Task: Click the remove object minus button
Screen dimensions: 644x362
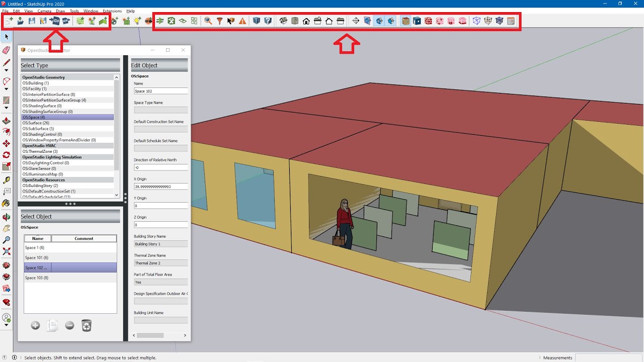Action: click(69, 325)
